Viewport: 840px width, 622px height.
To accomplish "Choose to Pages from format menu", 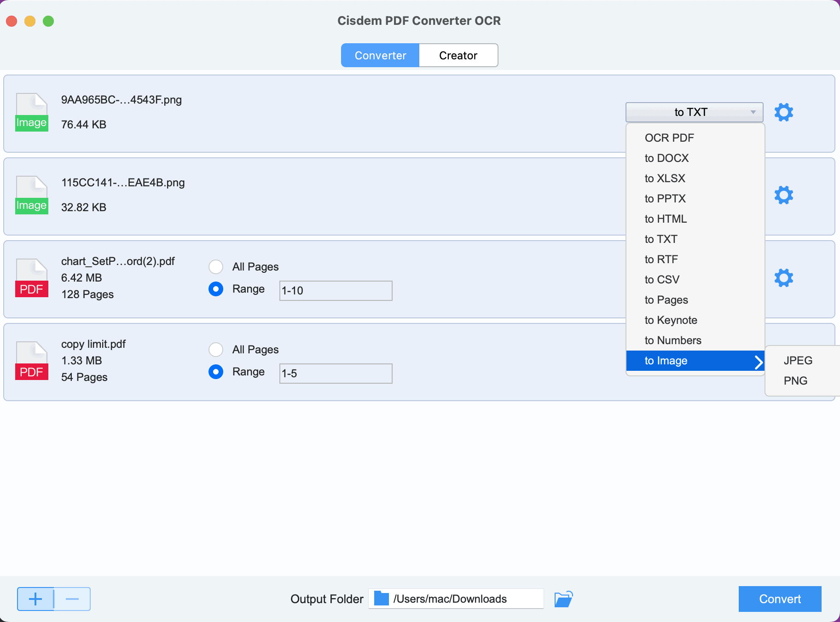I will tap(695, 300).
